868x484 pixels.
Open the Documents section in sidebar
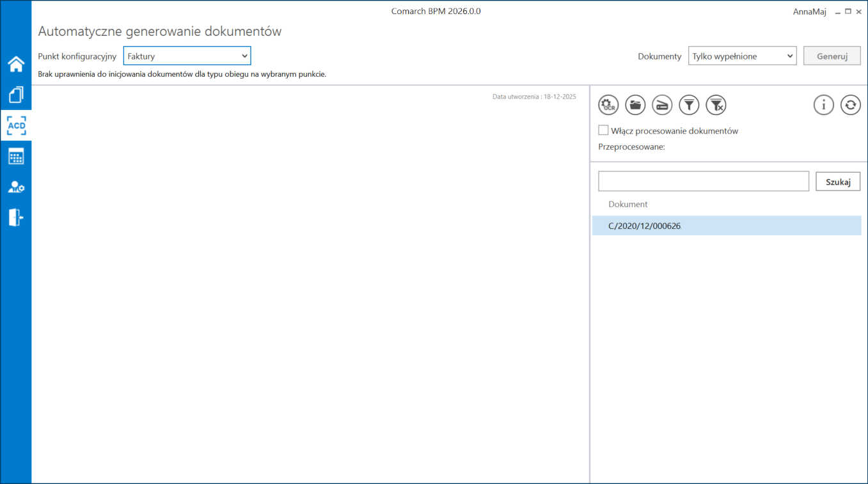(16, 95)
